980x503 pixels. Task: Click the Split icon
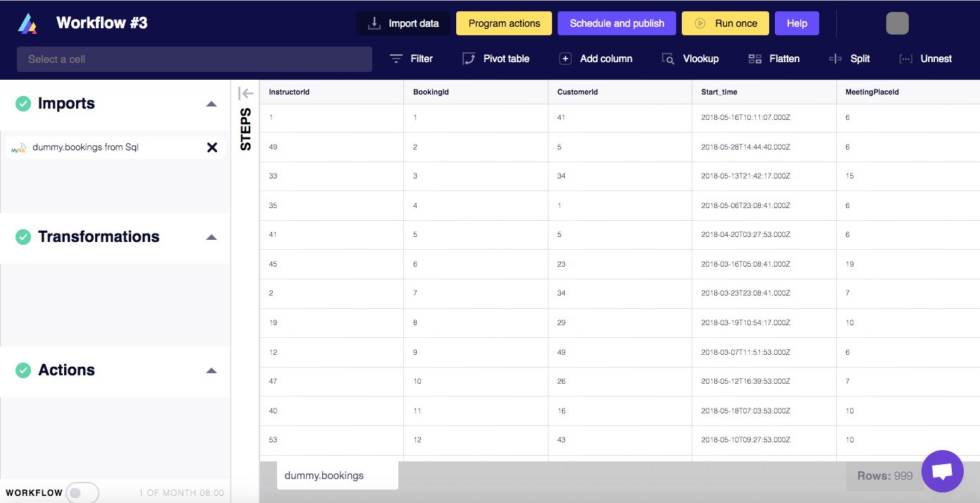836,59
